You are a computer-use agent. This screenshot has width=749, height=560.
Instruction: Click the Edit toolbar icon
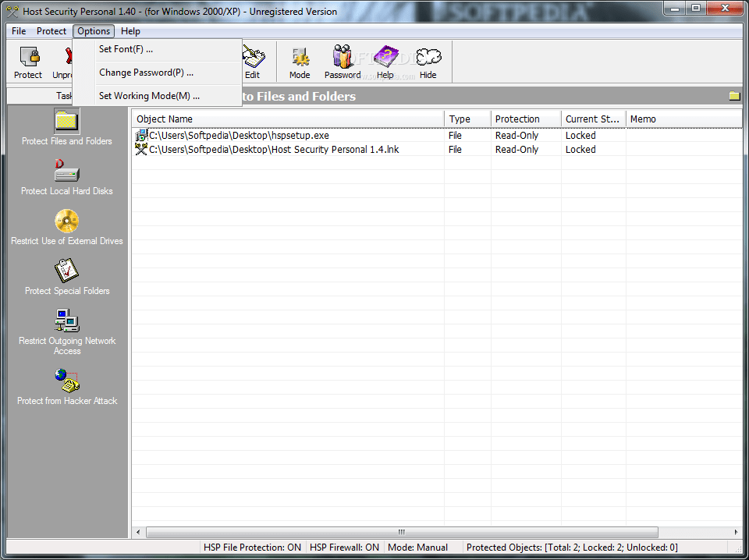(x=254, y=57)
